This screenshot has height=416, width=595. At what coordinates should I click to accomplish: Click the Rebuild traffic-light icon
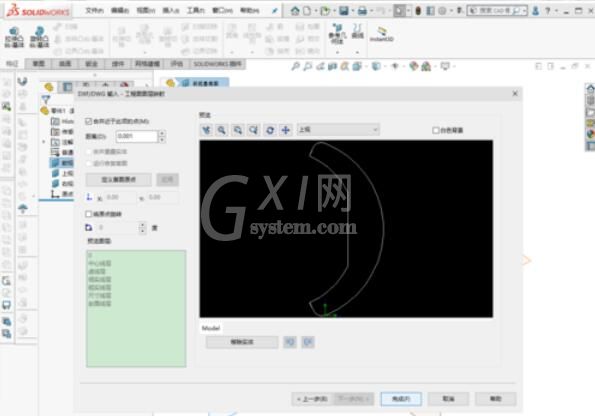coord(418,11)
